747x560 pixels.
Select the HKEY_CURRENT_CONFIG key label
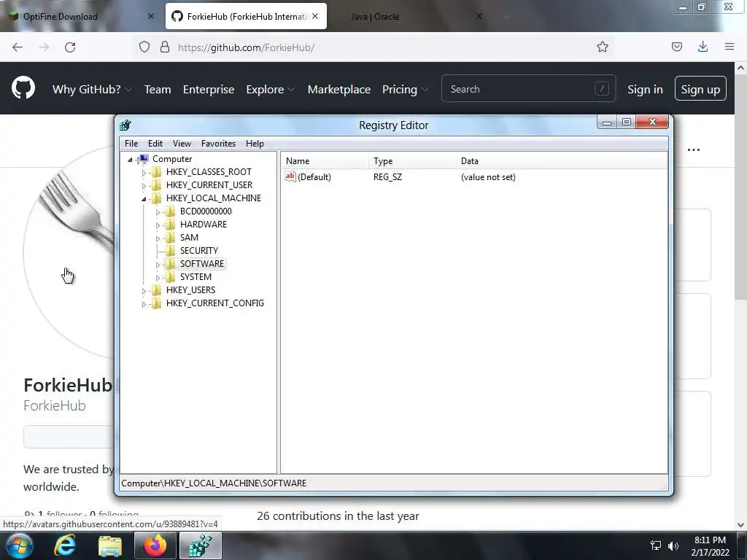pyautogui.click(x=215, y=303)
